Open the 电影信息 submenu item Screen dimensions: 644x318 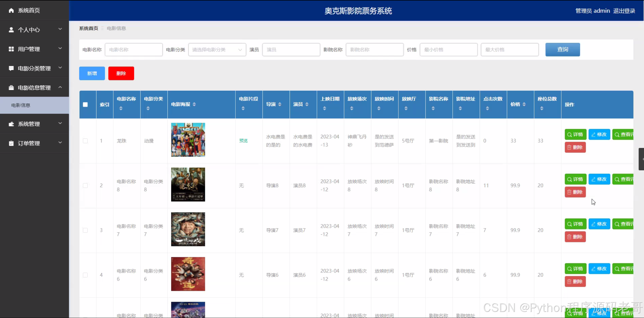(x=21, y=105)
